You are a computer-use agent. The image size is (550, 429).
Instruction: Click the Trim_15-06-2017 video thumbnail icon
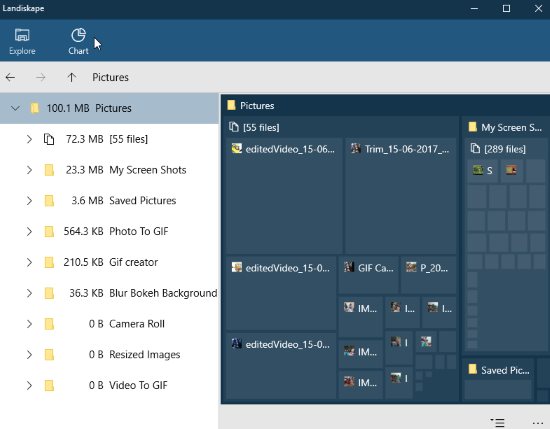pyautogui.click(x=356, y=148)
